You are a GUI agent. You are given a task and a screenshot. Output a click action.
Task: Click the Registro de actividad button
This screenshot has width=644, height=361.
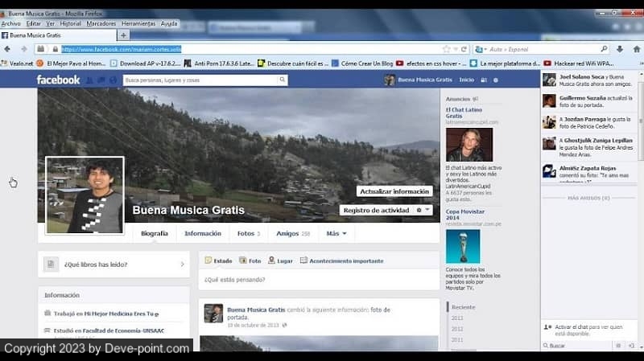click(x=376, y=210)
